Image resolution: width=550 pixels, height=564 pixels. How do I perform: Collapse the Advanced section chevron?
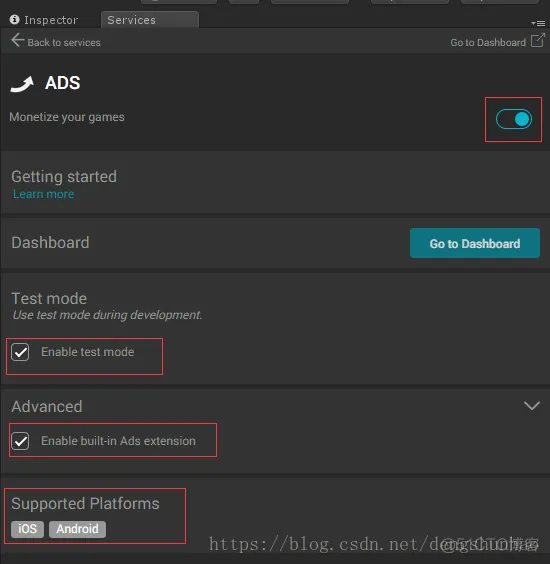pyautogui.click(x=532, y=406)
